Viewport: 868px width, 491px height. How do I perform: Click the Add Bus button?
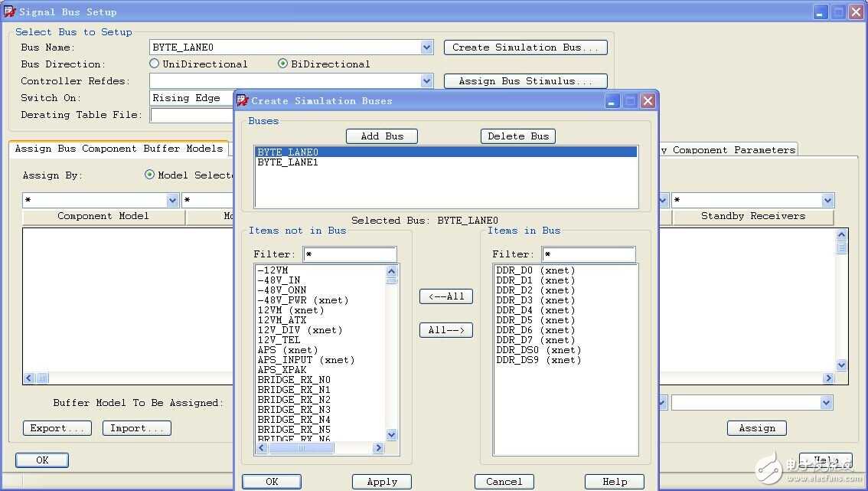pos(381,136)
